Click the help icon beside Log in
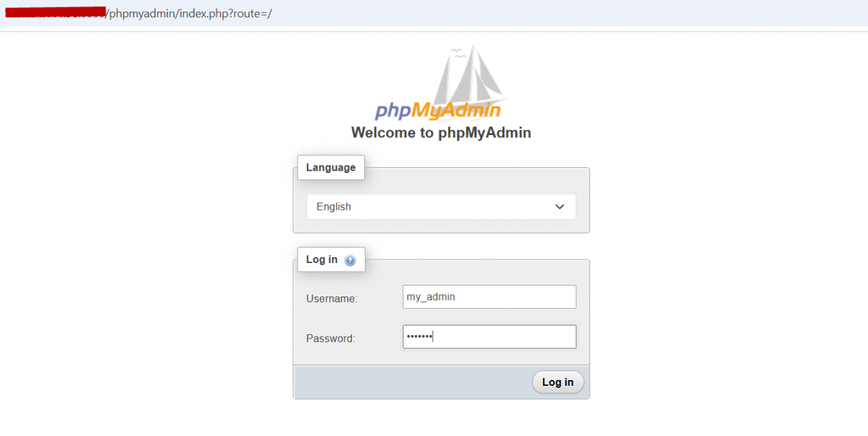The width and height of the screenshot is (868, 436). (350, 261)
